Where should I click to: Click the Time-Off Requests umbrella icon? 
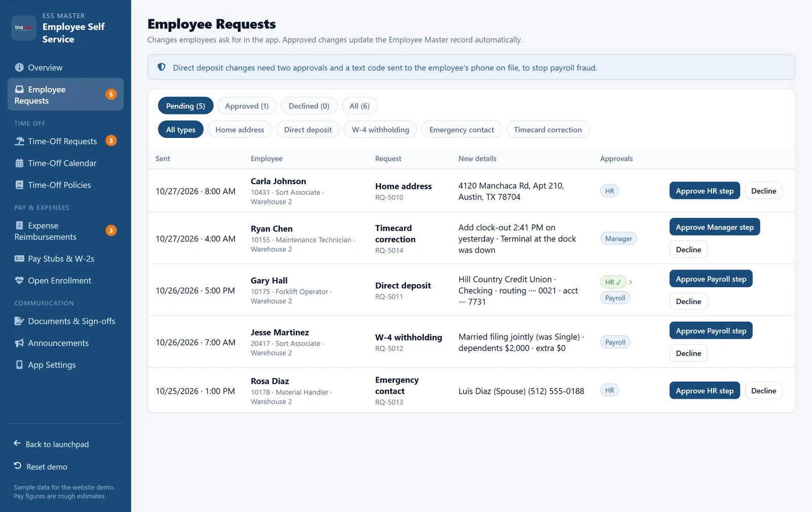pos(19,141)
